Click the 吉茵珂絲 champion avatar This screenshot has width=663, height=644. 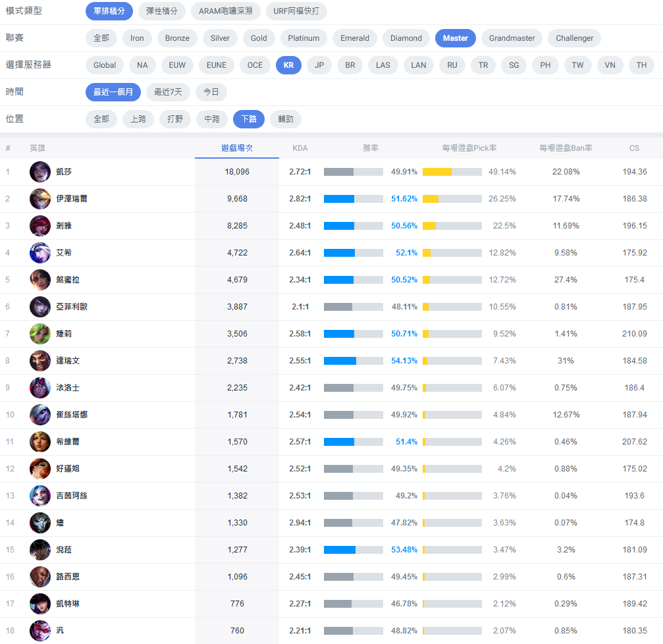(40, 496)
